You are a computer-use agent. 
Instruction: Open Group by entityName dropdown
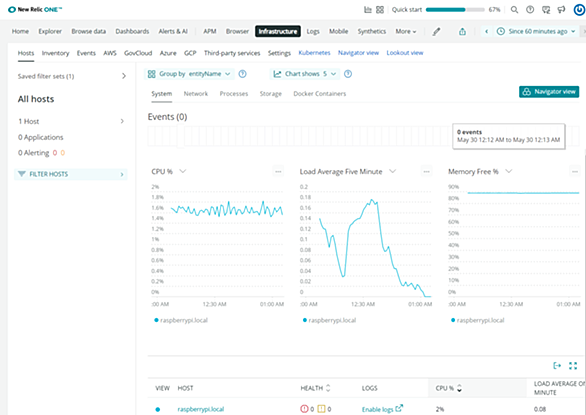click(x=189, y=74)
